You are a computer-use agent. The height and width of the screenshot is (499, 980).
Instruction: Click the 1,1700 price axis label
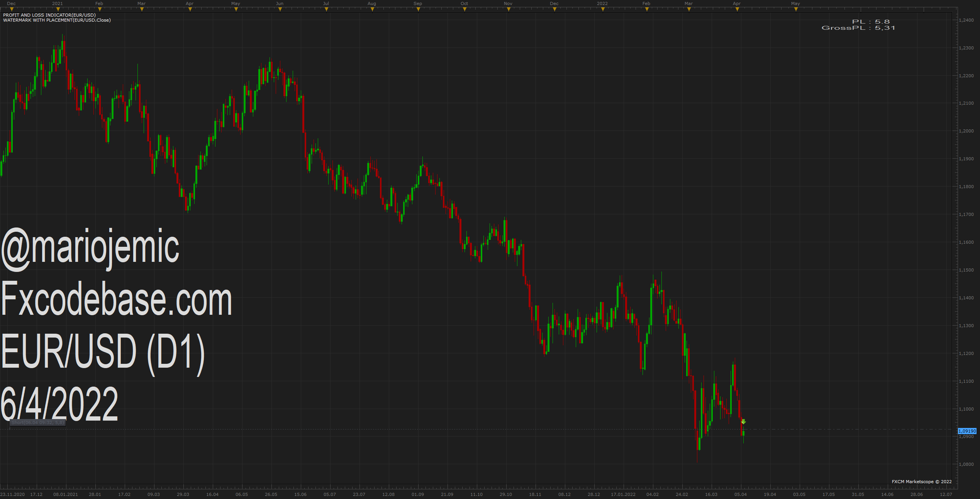pyautogui.click(x=966, y=214)
